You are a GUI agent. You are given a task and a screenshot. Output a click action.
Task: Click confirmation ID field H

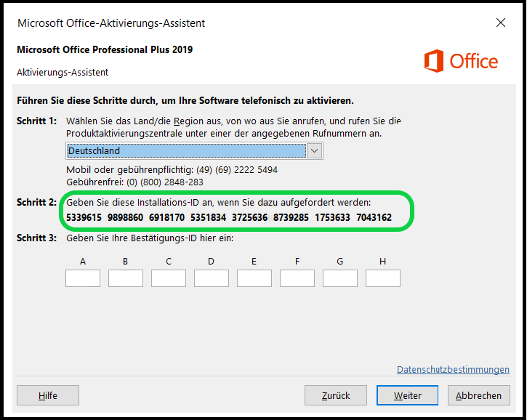point(383,278)
